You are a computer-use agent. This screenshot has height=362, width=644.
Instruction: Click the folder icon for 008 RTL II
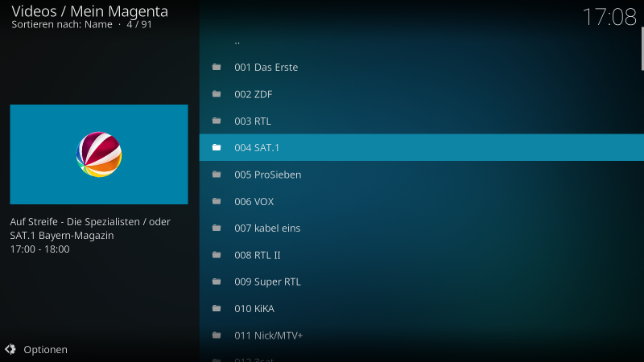(217, 255)
